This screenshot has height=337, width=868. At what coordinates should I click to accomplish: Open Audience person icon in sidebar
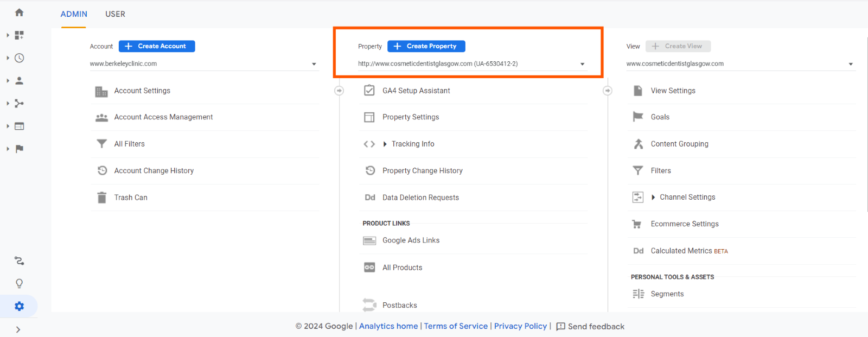click(19, 81)
